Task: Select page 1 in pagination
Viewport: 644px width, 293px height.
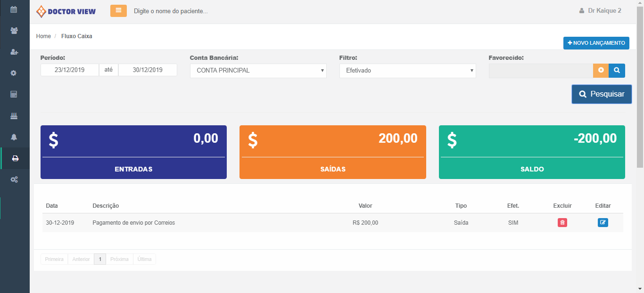Action: [99, 259]
